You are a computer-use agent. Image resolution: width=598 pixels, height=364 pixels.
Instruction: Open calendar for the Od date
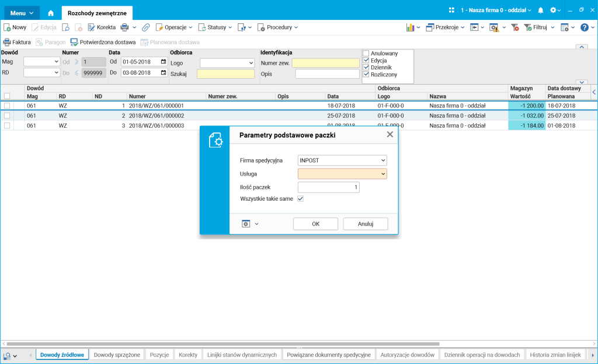point(164,62)
